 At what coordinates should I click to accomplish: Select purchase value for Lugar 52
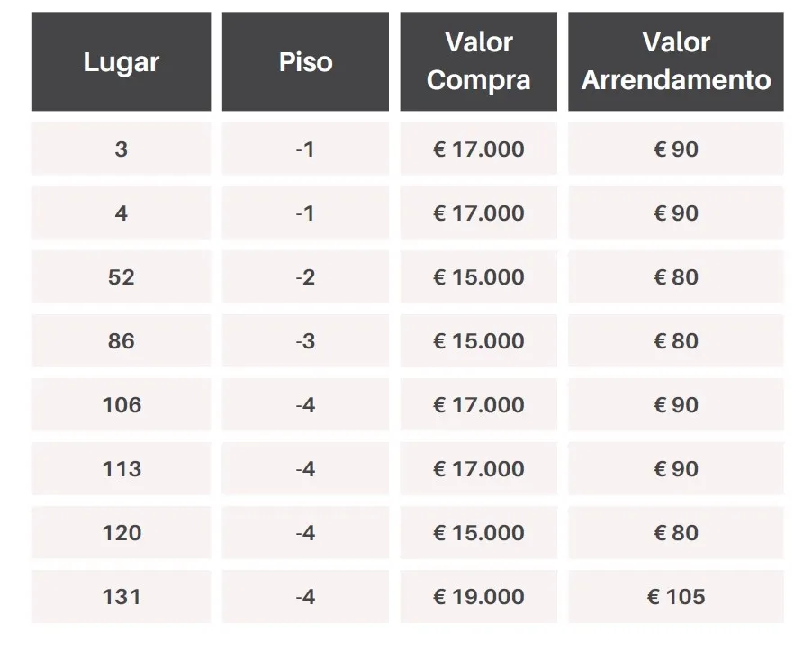click(x=478, y=277)
